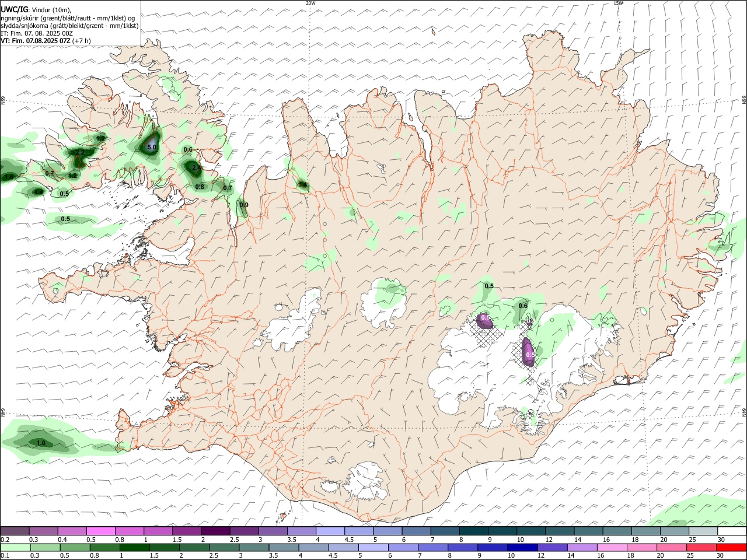Click the title line 'UWC/IG: Vindur (10m)'
747x560 pixels.
[37, 10]
